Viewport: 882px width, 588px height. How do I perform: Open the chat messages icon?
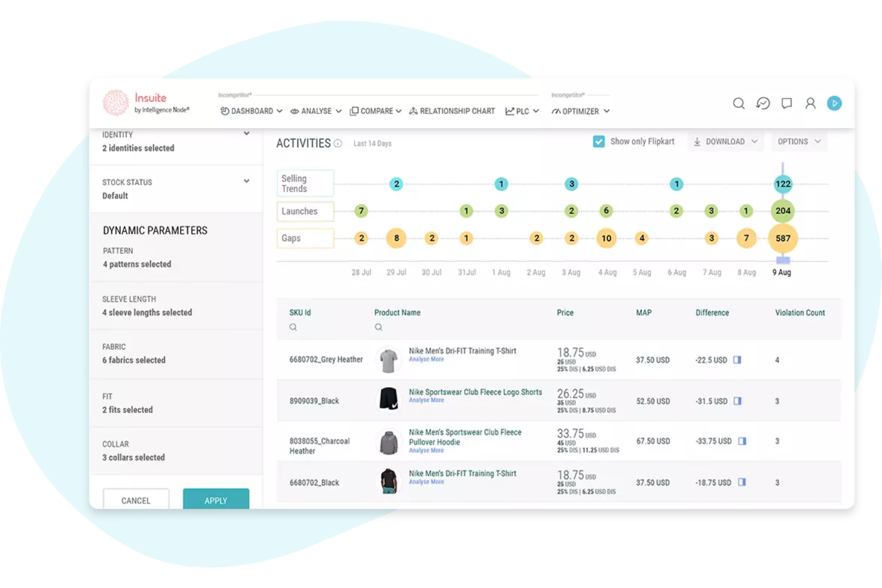point(763,103)
